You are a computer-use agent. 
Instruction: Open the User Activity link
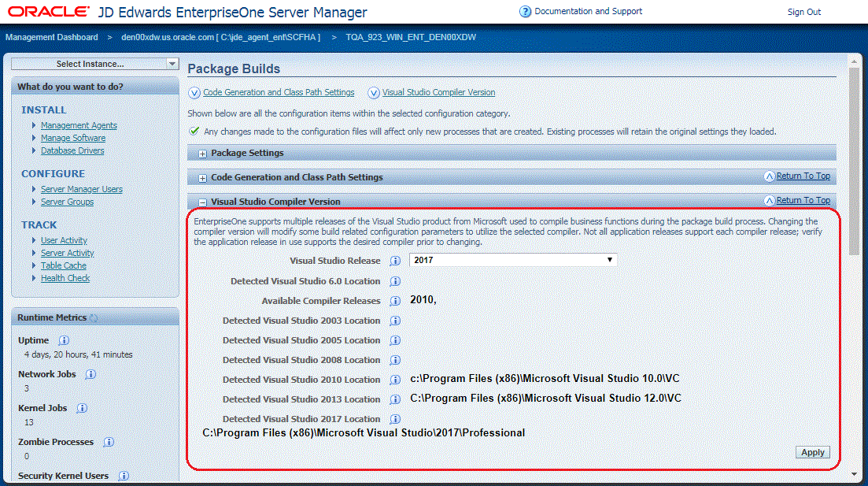coord(64,240)
